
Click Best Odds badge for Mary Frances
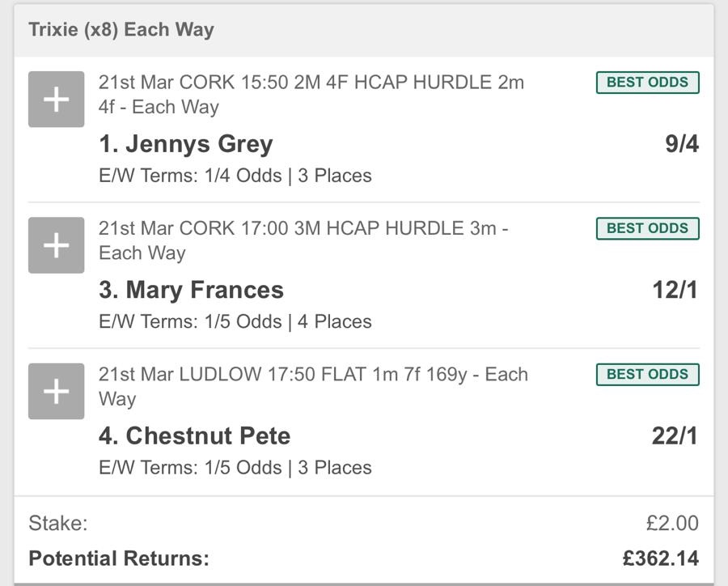tap(647, 228)
